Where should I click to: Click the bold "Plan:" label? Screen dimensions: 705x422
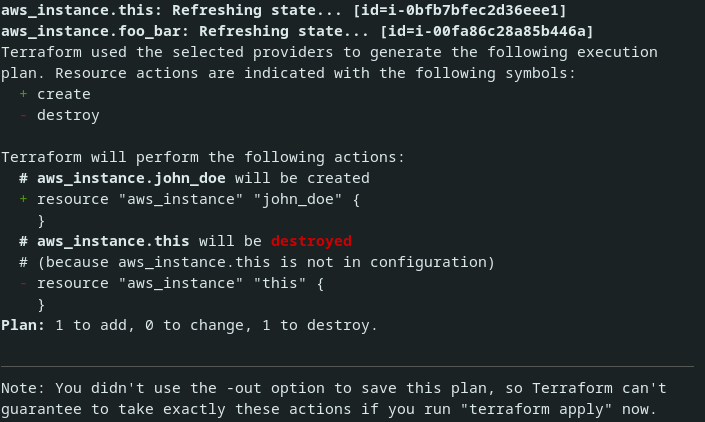(x=24, y=325)
